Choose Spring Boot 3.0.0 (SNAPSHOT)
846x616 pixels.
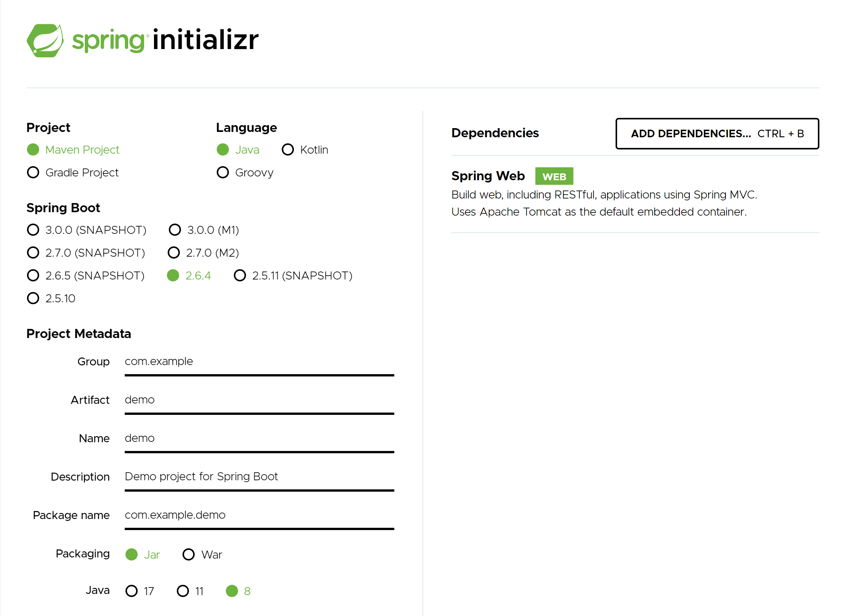coord(33,230)
